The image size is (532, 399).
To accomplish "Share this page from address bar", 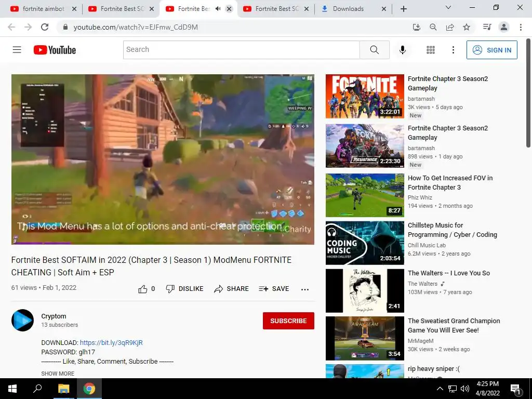I will [450, 27].
